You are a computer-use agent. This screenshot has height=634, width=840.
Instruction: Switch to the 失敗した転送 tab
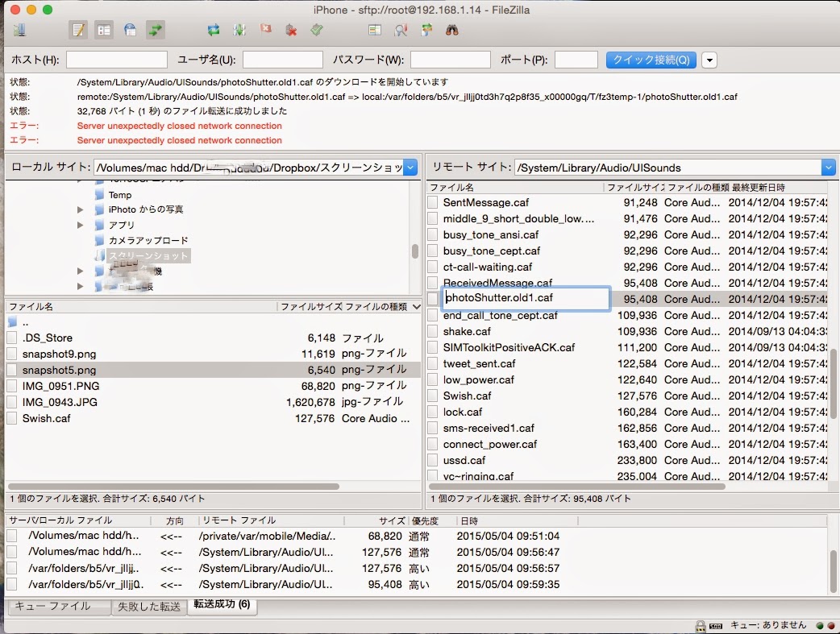tap(149, 606)
